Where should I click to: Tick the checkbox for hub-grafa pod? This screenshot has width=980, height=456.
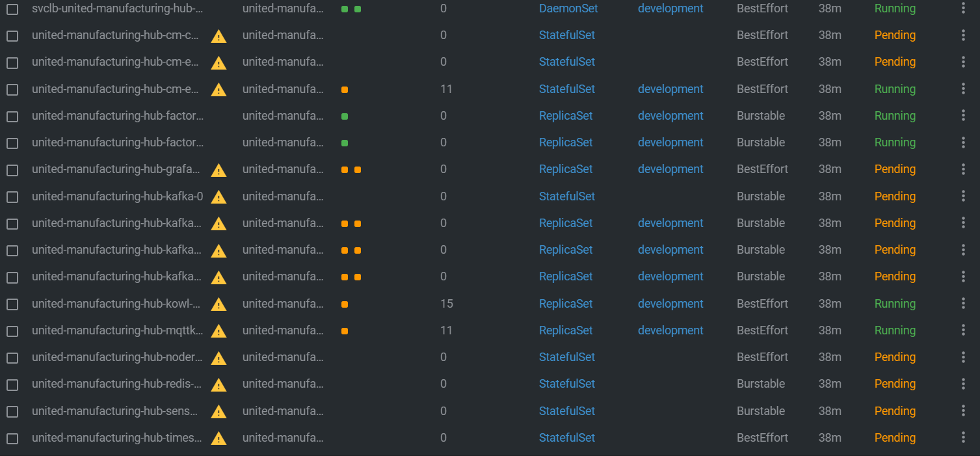(x=12, y=170)
